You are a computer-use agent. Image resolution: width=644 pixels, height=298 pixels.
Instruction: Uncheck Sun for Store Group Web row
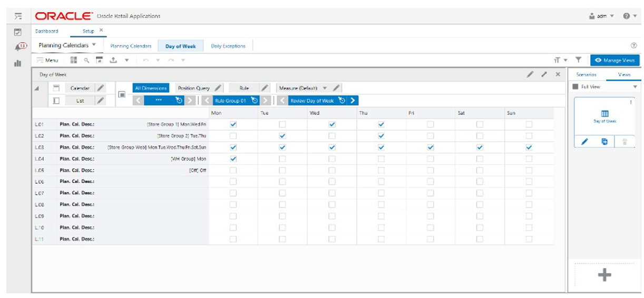[x=529, y=147]
